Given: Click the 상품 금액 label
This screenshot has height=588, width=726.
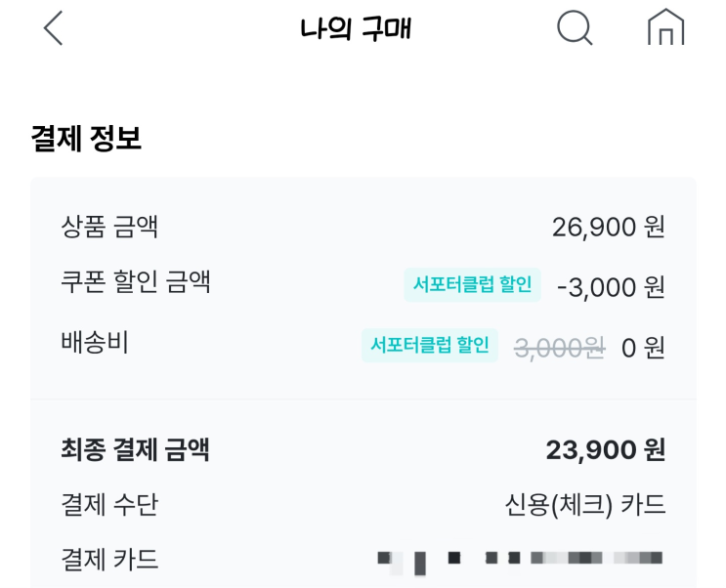Looking at the screenshot, I should 109,228.
